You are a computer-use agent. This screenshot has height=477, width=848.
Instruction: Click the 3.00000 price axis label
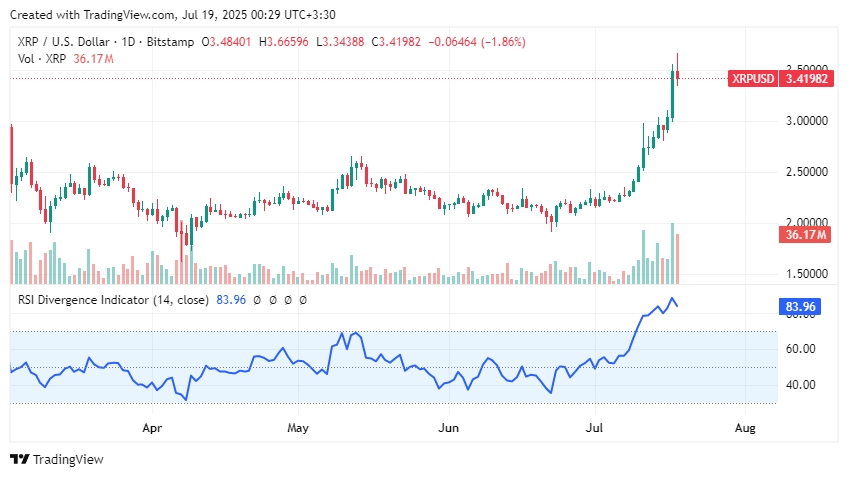tap(808, 121)
